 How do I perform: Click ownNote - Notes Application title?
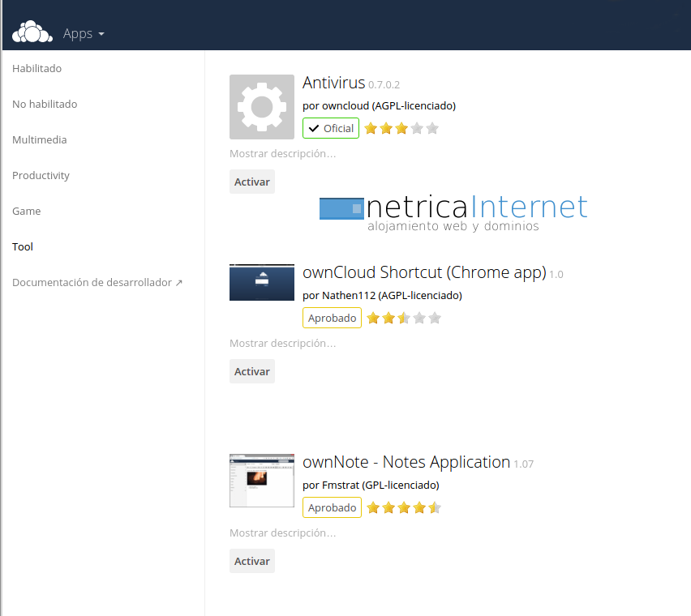(x=406, y=462)
